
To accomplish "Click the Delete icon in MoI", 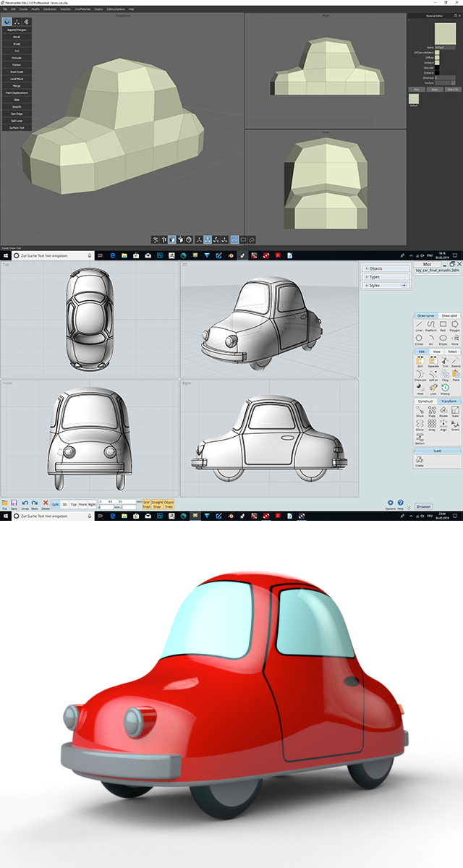I will 46,504.
